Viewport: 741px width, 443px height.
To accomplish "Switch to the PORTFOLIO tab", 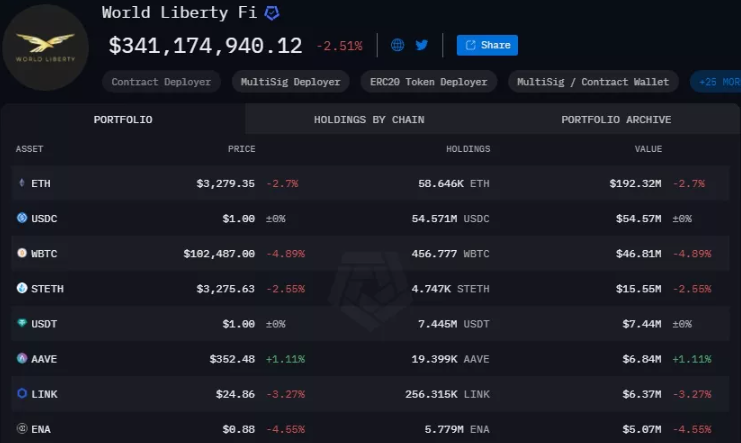I will 123,120.
